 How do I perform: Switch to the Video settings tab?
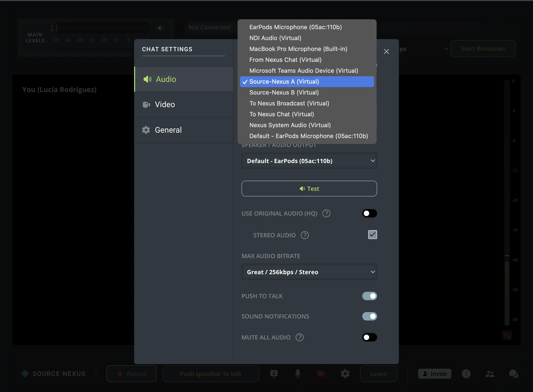pos(184,104)
